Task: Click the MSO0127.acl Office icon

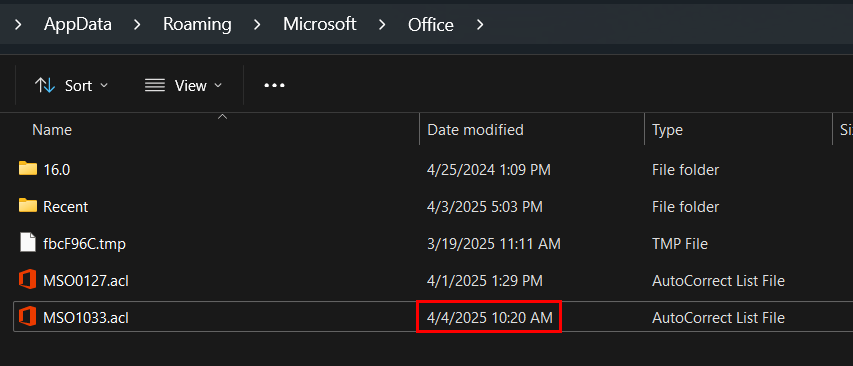Action: [27, 280]
